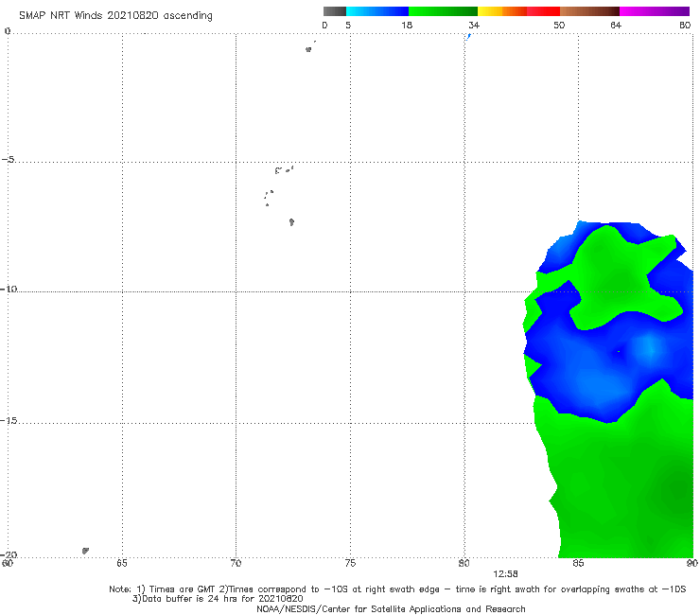Click the '60' longitude axis label
This screenshot has height=615, width=700.
pyautogui.click(x=8, y=563)
